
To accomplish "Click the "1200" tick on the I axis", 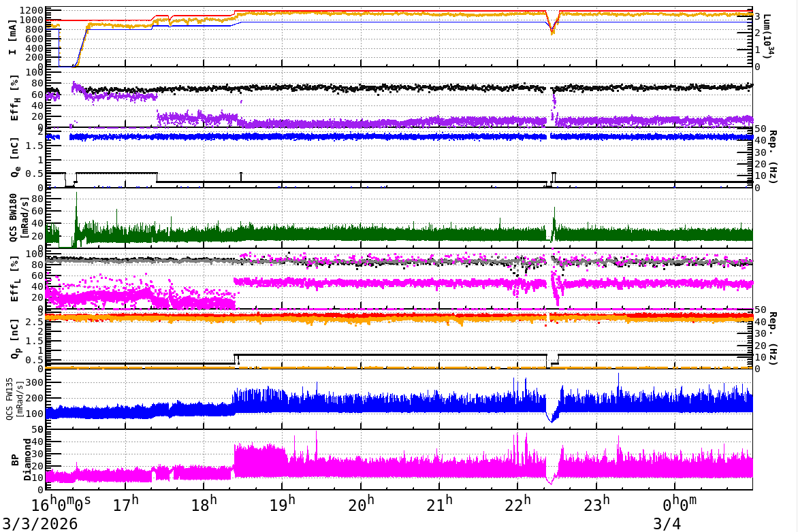I will (x=32, y=10).
